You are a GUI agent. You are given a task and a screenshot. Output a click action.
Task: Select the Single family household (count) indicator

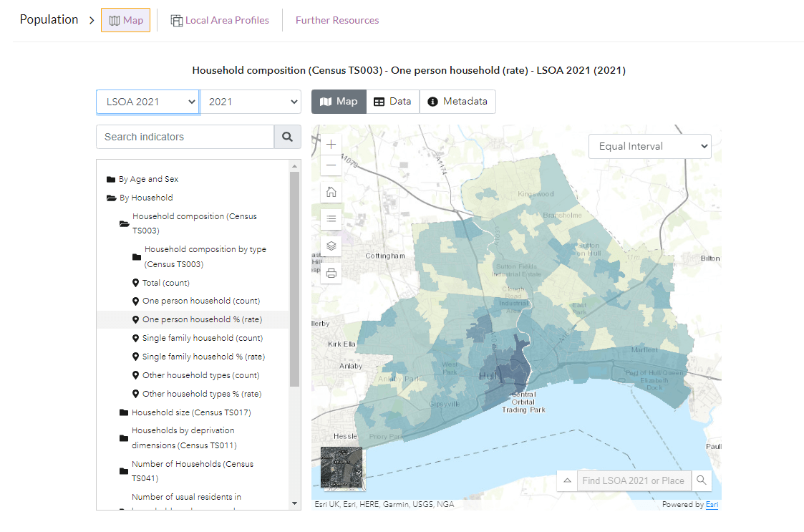(203, 337)
